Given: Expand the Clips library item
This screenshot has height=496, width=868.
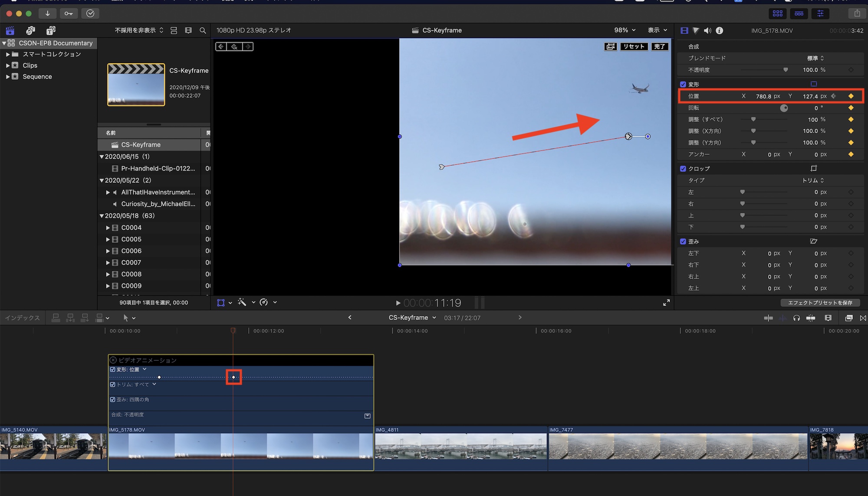Looking at the screenshot, I should click(8, 65).
